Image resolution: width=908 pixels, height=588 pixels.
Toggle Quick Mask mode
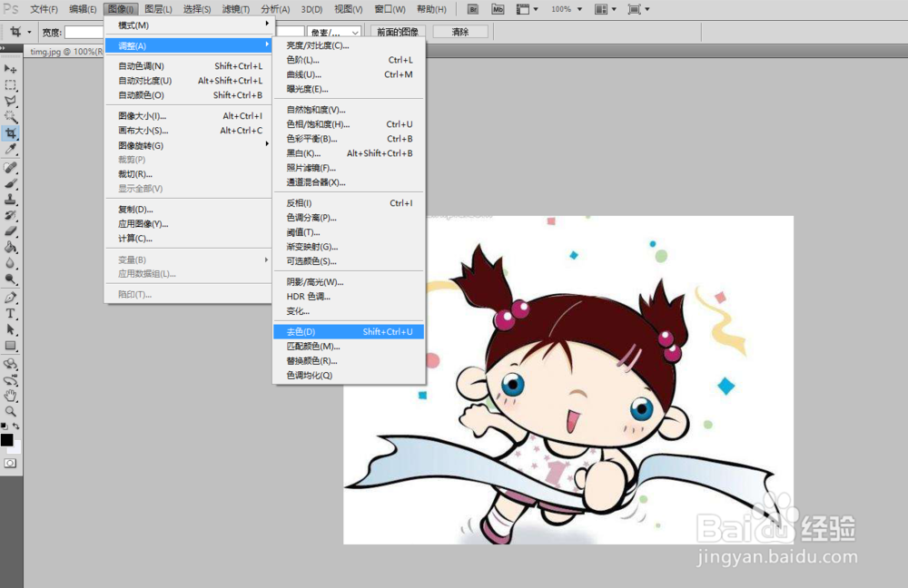[x=10, y=464]
